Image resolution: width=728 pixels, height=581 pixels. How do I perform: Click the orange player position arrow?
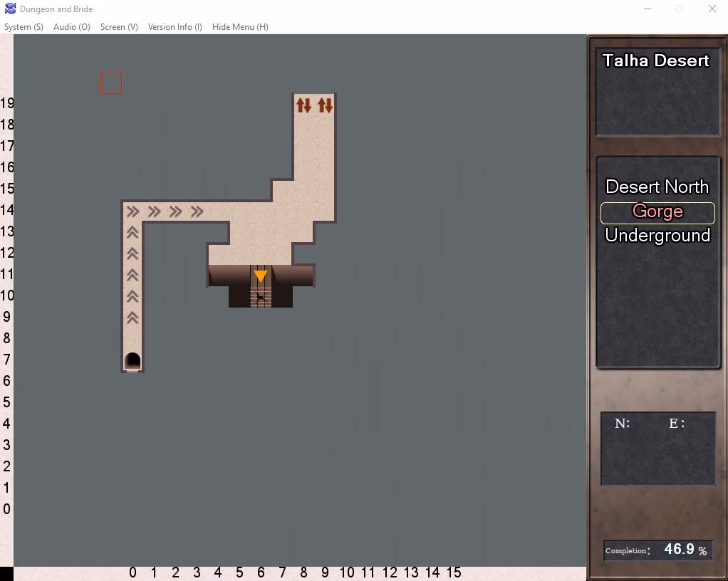coord(261,276)
